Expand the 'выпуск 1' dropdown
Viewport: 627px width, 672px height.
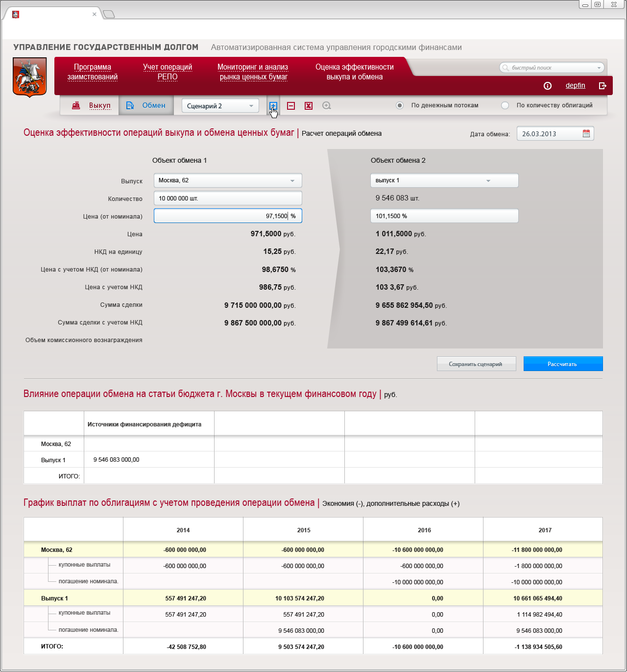(x=444, y=180)
